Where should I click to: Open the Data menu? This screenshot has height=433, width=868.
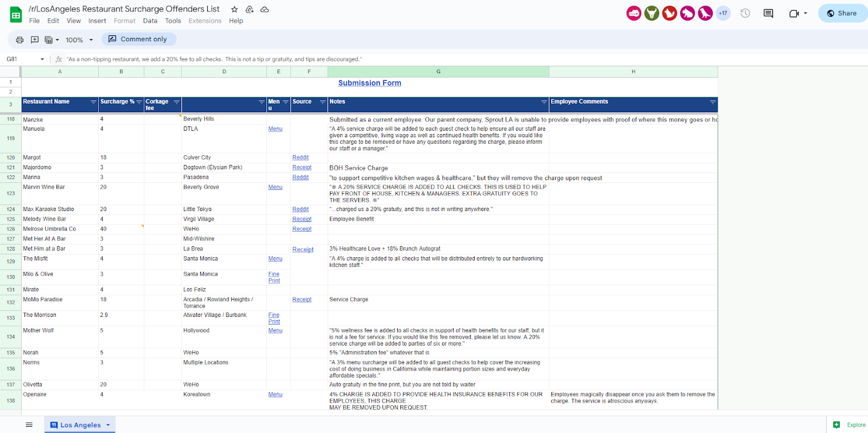point(150,21)
